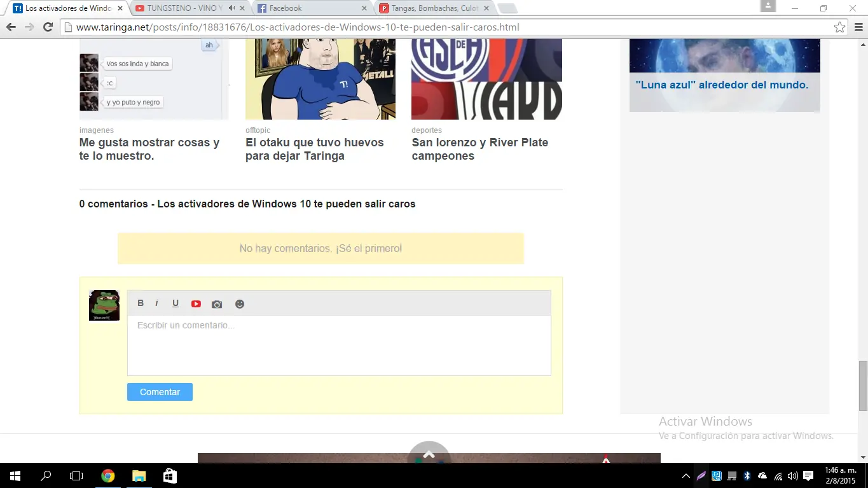Insert a YouTube video into comment
868x488 pixels.
point(196,304)
